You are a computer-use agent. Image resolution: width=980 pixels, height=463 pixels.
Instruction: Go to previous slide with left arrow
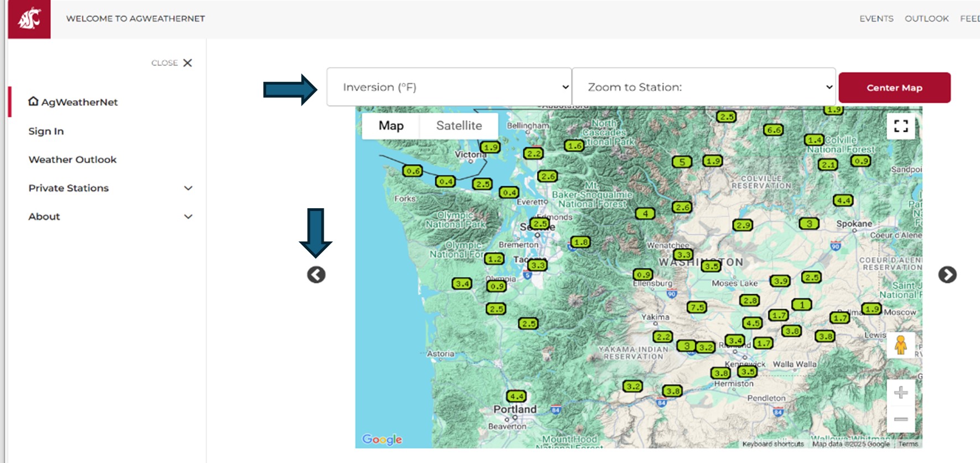tap(316, 275)
